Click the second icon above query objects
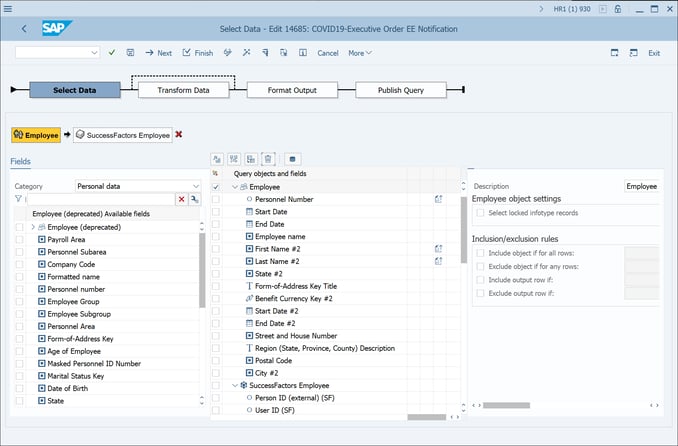 pyautogui.click(x=234, y=159)
